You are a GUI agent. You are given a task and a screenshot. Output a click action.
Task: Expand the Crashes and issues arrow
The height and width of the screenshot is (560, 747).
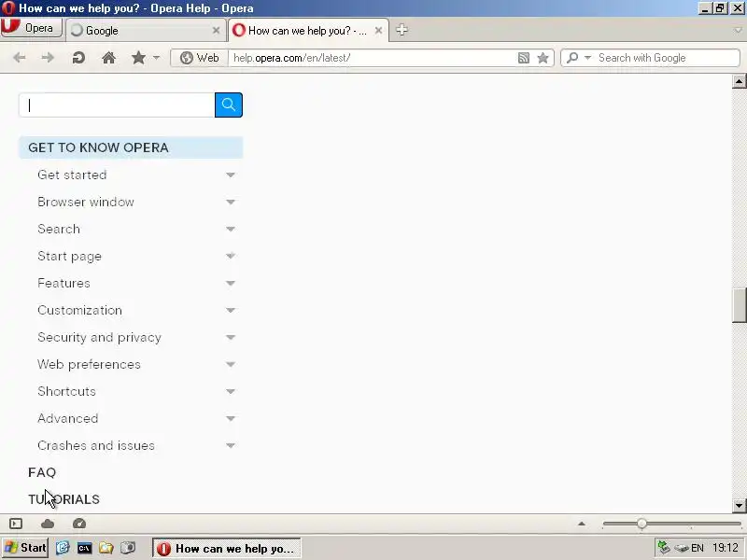point(231,446)
